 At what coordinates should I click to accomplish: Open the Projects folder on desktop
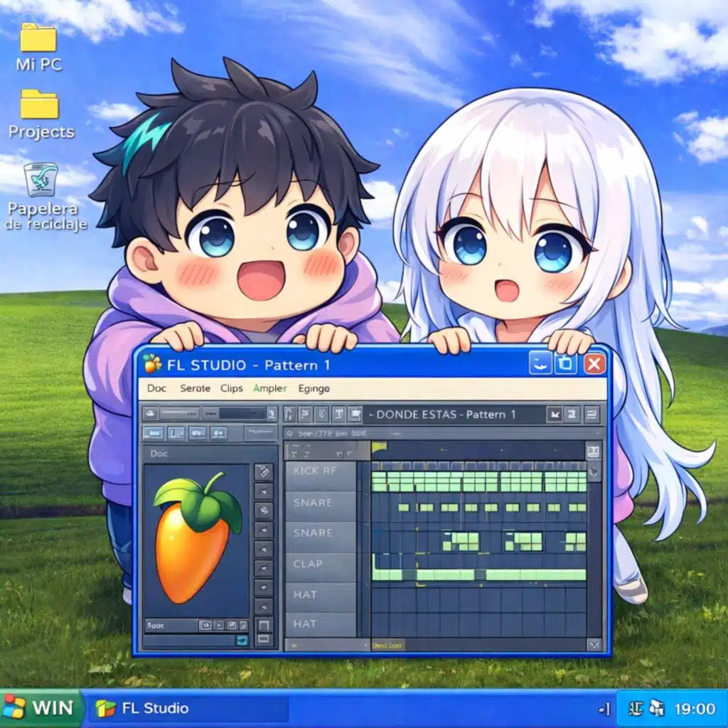coord(39,105)
